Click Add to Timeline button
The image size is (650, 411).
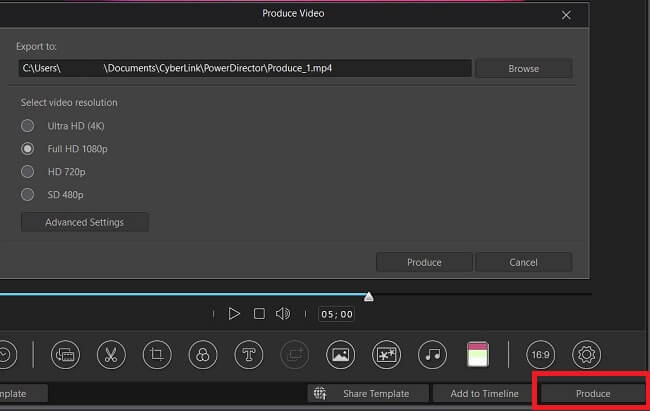pos(484,393)
